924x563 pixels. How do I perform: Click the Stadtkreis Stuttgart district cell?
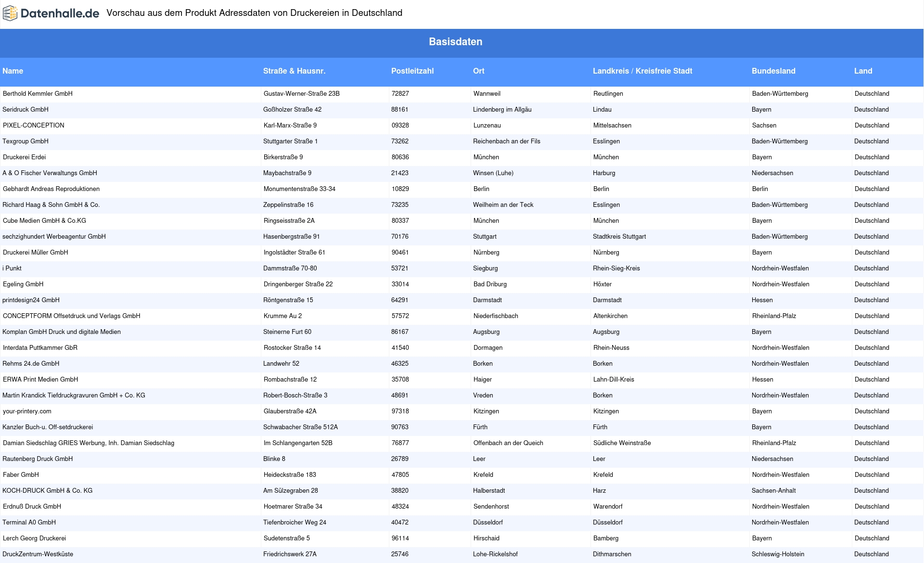619,237
